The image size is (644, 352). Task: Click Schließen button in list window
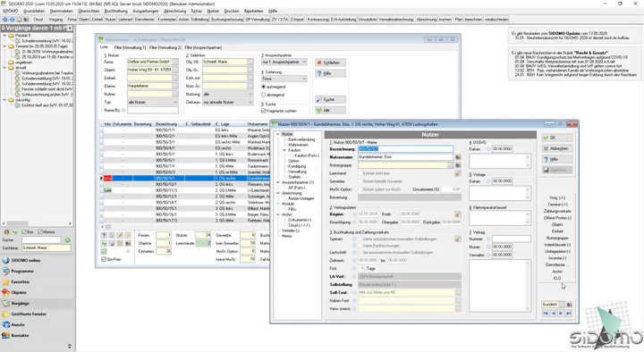(x=330, y=63)
